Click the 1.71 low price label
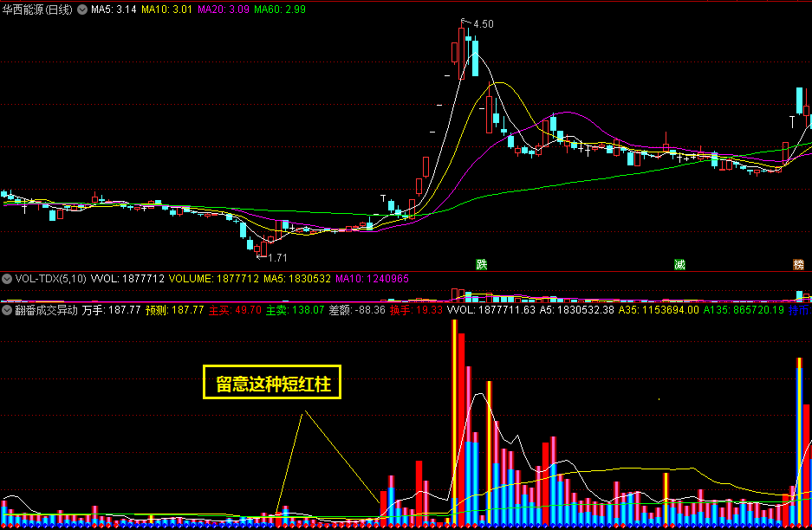812x530 pixels. click(277, 257)
